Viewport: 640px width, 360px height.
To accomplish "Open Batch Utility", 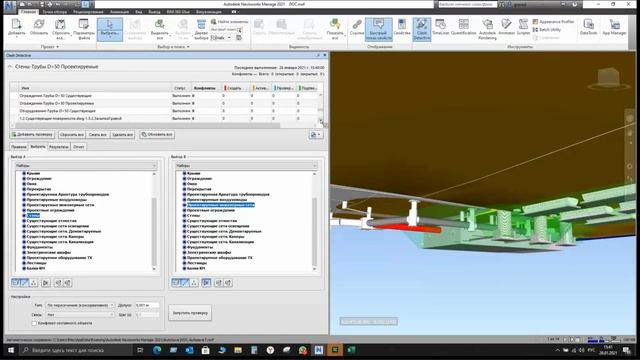I will [547, 30].
